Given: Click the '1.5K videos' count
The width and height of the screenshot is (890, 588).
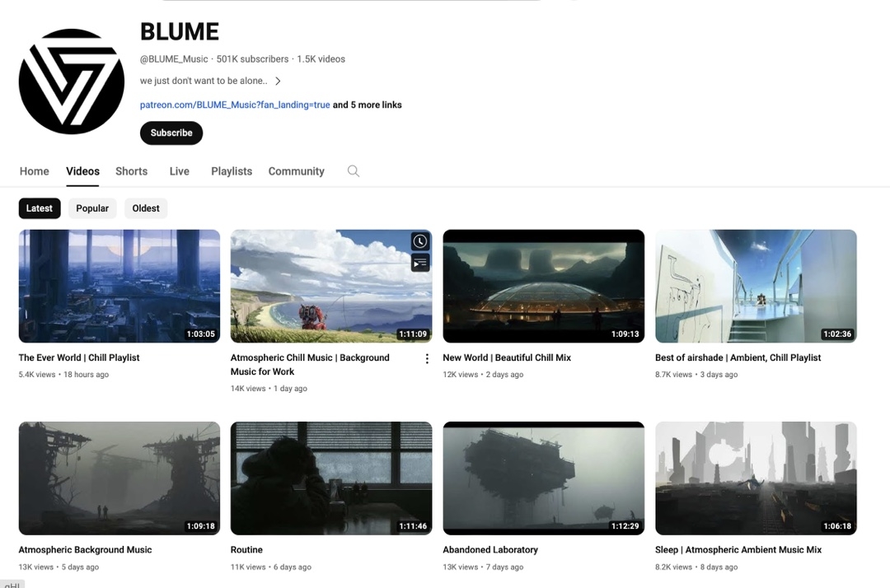Looking at the screenshot, I should coord(321,59).
